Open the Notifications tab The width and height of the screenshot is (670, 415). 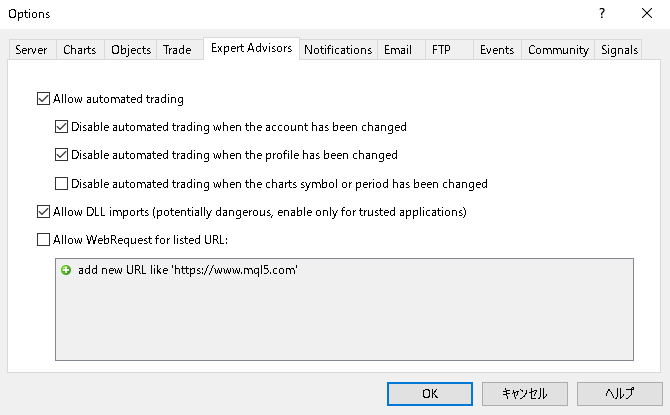tap(338, 50)
